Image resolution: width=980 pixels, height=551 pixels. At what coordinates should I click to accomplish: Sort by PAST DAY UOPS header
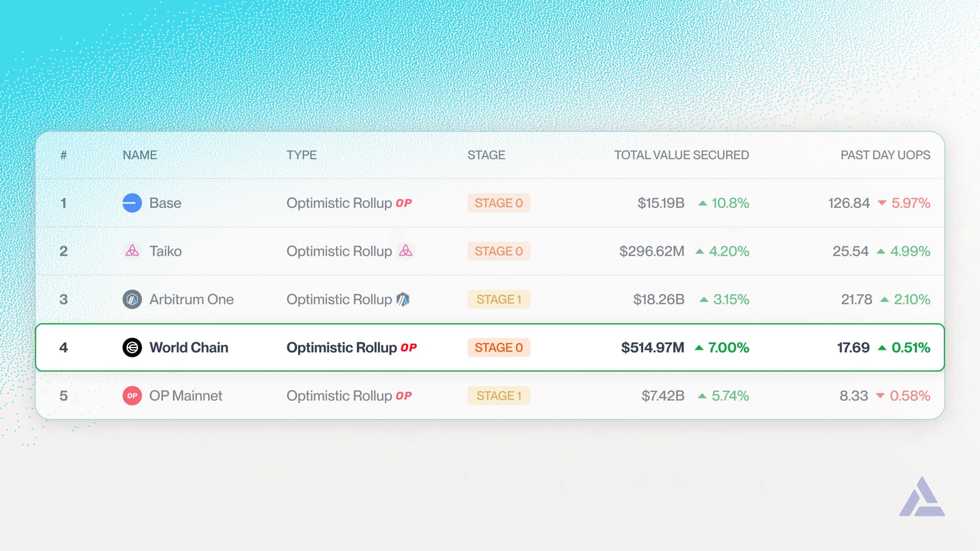[885, 155]
